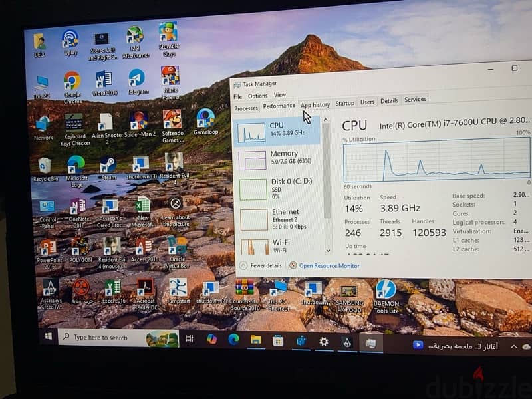Open the Network desktop icon

(x=43, y=128)
